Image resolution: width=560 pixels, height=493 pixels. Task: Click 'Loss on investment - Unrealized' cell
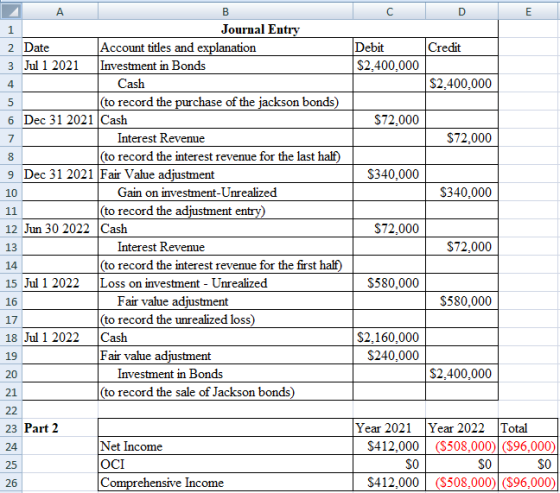(x=225, y=283)
